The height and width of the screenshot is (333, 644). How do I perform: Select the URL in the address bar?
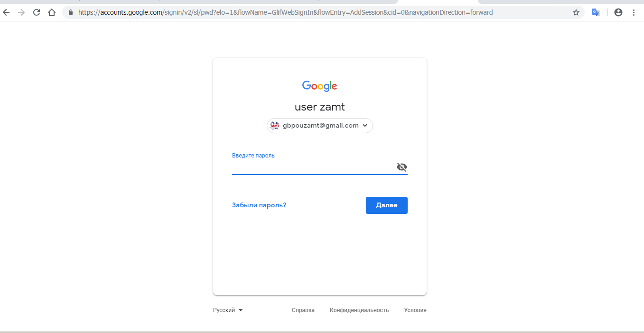[286, 12]
